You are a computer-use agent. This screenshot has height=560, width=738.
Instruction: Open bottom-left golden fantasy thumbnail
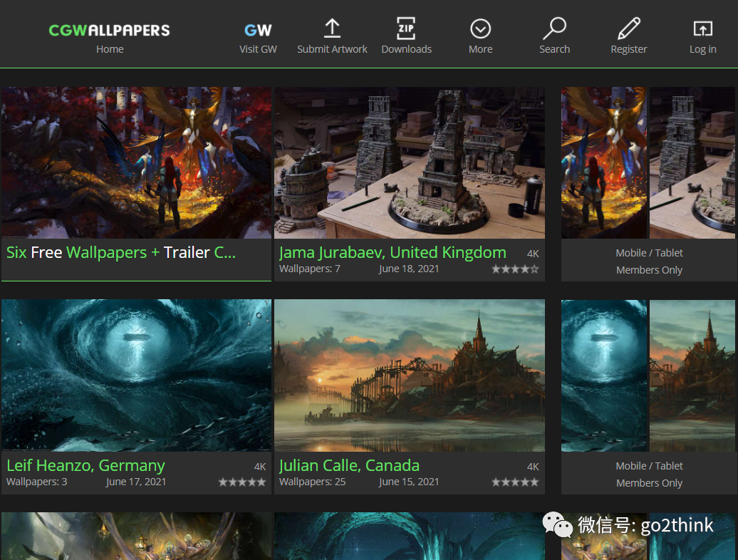click(x=137, y=536)
